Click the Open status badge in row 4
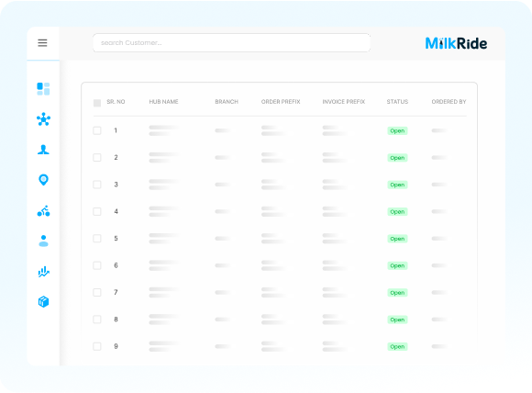The image size is (532, 393). (397, 212)
